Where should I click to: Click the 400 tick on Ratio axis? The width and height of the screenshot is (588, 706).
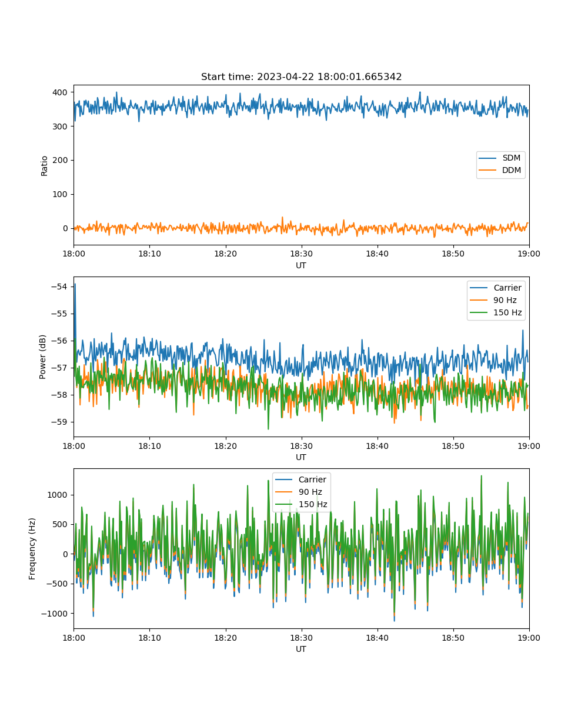[61, 92]
